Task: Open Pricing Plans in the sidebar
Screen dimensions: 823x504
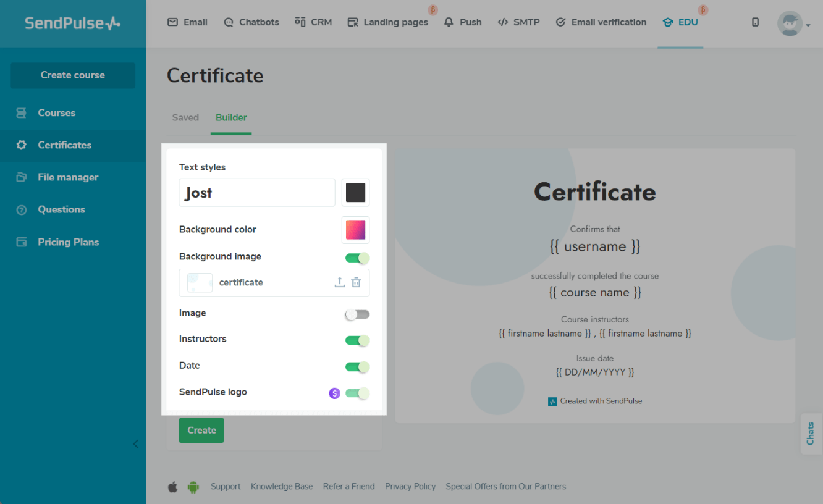Action: click(68, 242)
